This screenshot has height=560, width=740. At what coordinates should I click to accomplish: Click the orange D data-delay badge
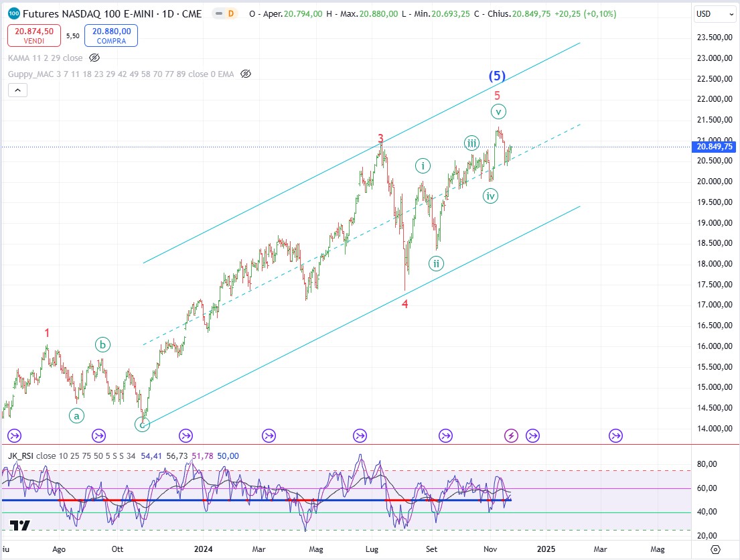point(231,13)
